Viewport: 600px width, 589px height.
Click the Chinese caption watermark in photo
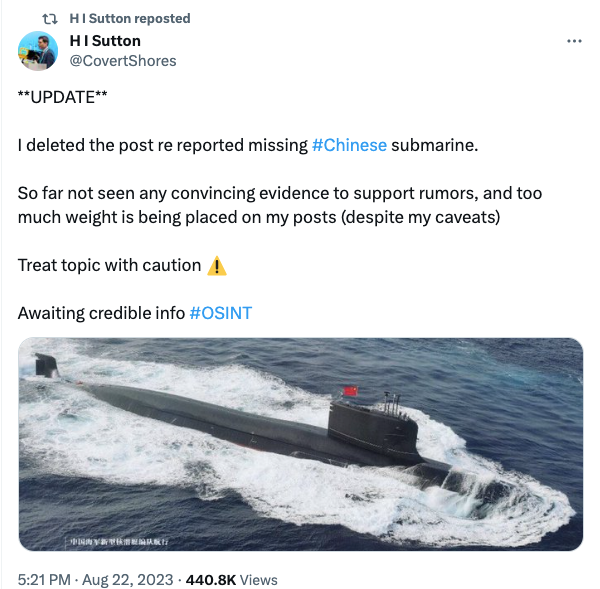(118, 541)
